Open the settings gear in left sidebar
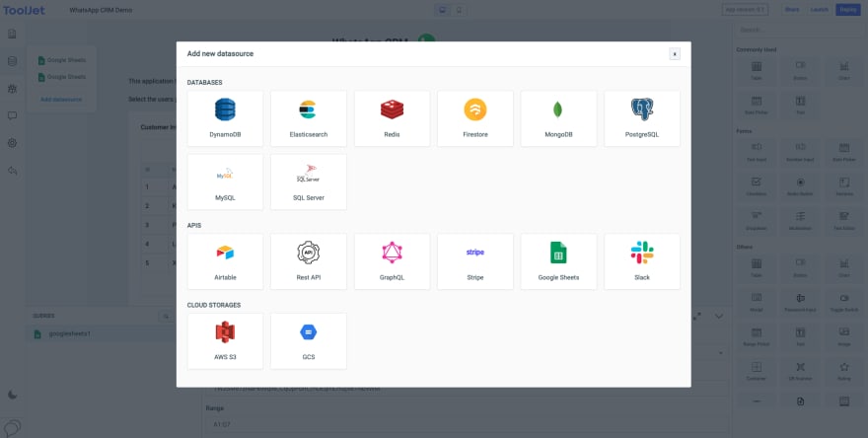Viewport: 868px width, 438px height. coord(12,143)
